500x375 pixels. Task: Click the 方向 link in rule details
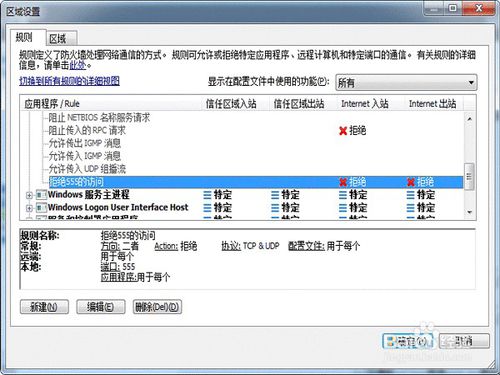pos(111,246)
